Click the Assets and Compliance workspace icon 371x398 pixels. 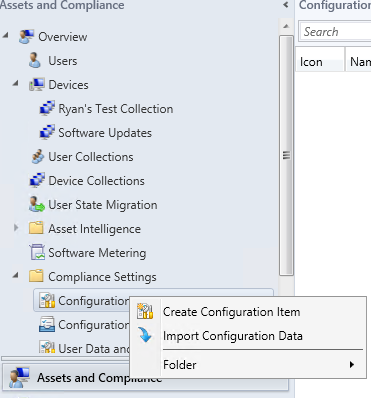(x=19, y=377)
